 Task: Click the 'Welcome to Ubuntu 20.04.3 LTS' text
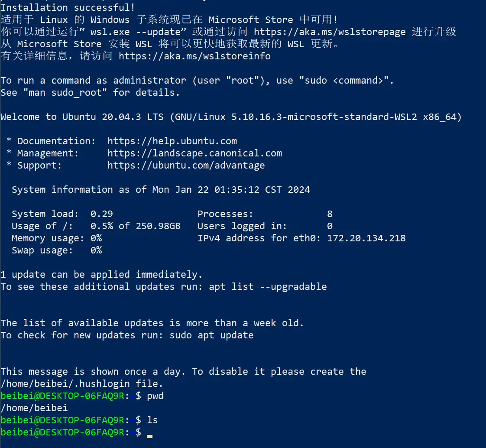coord(82,117)
